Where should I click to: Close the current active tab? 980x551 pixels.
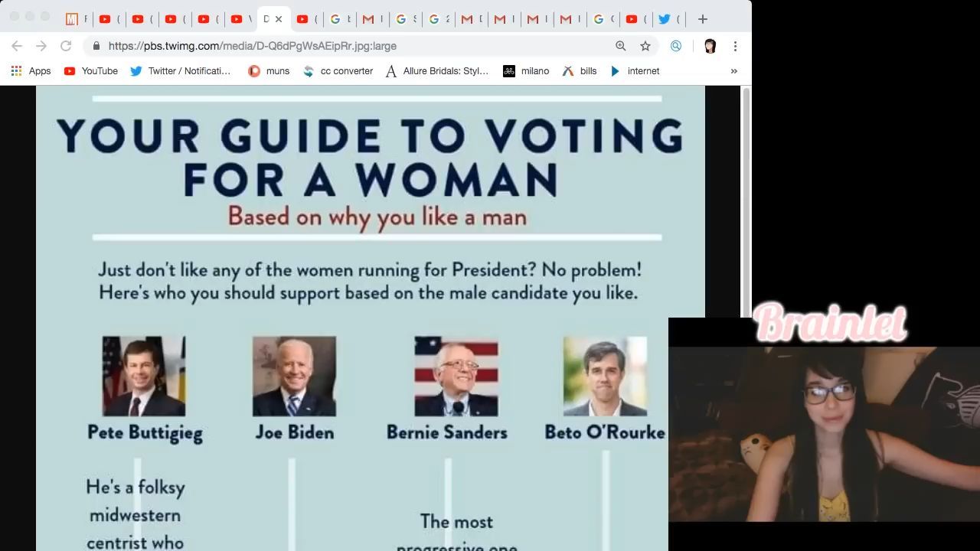279,19
